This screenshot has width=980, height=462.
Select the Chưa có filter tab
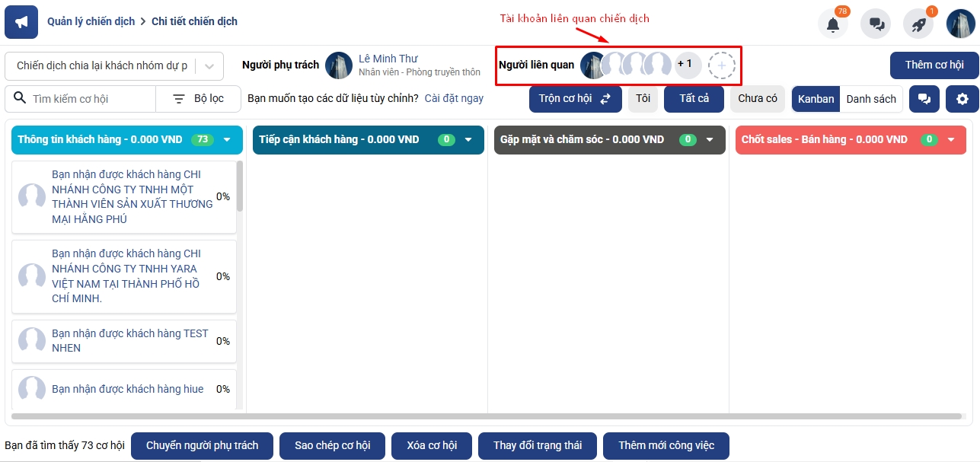point(758,99)
